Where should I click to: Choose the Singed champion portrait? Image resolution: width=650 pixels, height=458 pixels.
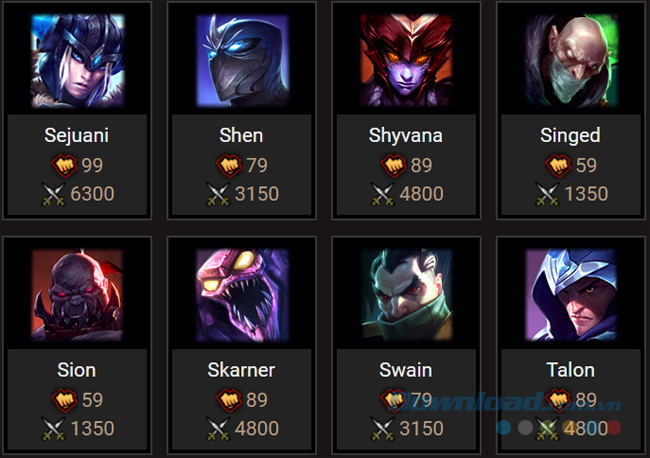point(571,61)
